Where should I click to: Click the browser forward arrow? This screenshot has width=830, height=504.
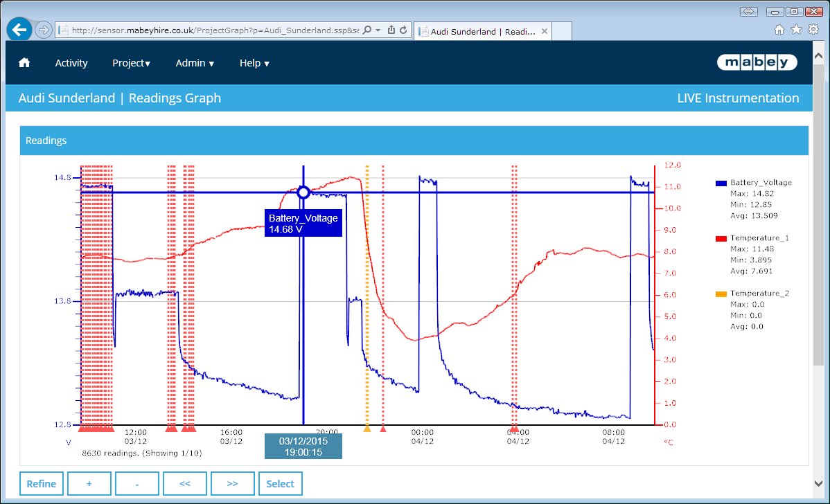tap(44, 30)
